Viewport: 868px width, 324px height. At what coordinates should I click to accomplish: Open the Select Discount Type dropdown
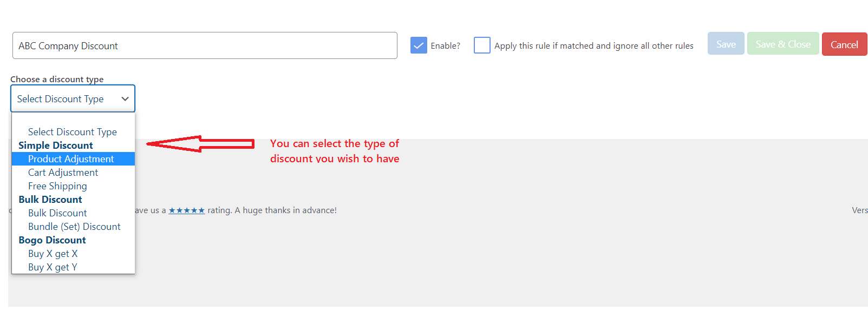point(73,98)
